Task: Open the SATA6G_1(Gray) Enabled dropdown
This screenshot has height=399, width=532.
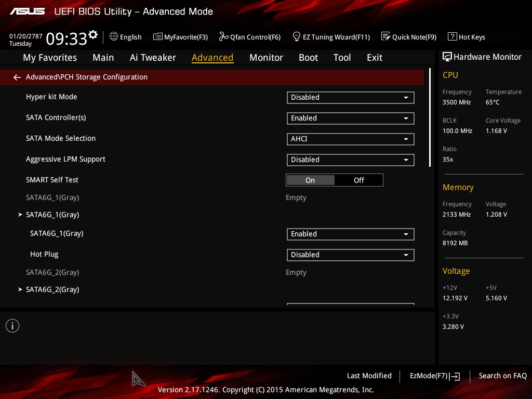Action: [x=351, y=234]
